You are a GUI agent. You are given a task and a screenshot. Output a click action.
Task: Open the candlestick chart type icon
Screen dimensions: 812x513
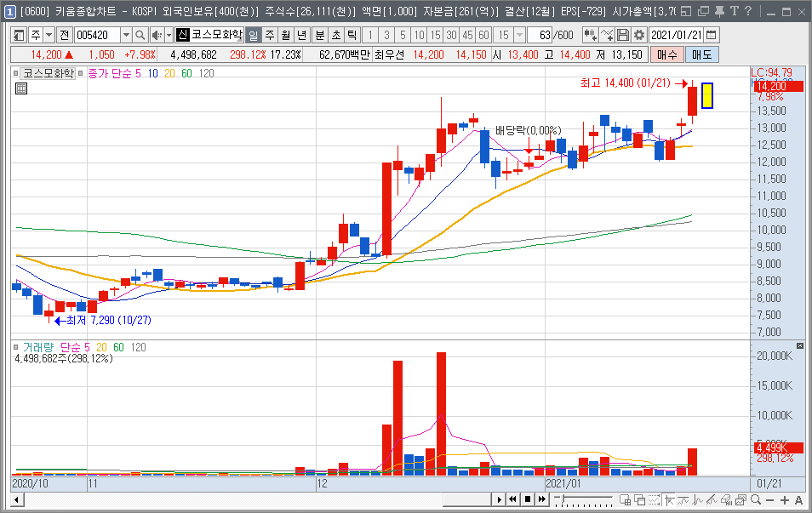pyautogui.click(x=590, y=35)
